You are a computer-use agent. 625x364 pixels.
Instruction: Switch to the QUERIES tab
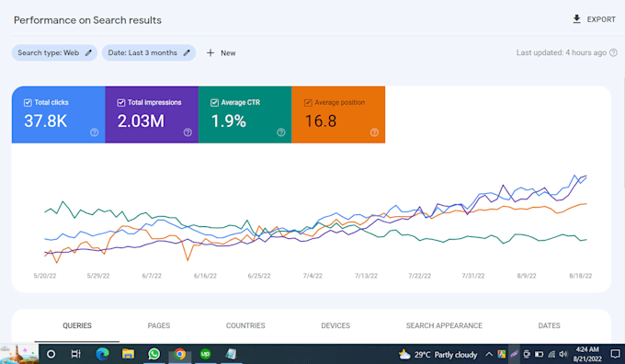point(77,325)
